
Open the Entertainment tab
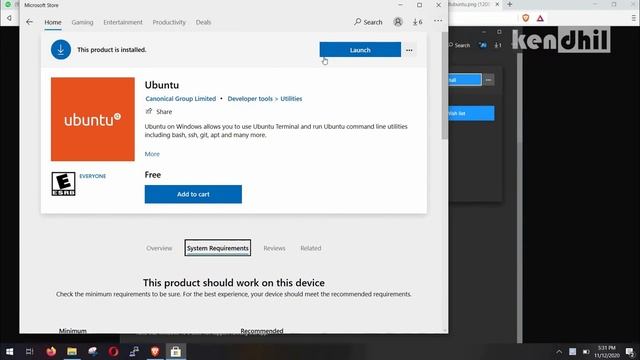point(123,22)
